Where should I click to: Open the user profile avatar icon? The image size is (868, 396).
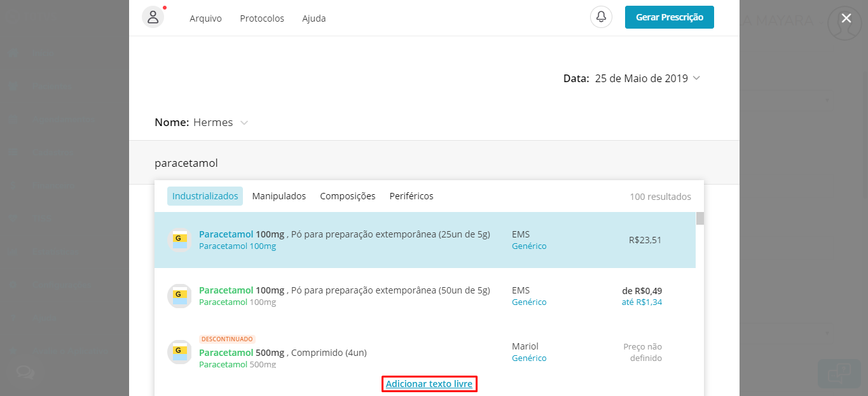point(153,17)
